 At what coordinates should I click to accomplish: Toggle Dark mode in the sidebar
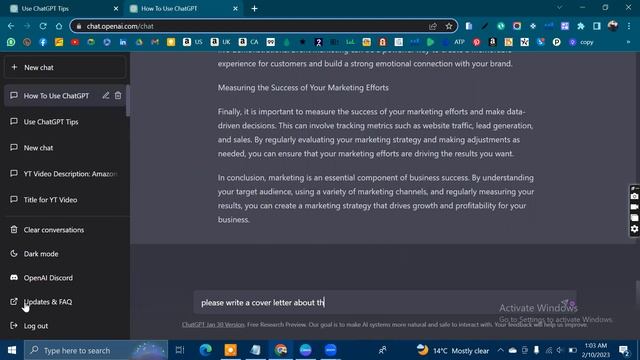(65, 254)
